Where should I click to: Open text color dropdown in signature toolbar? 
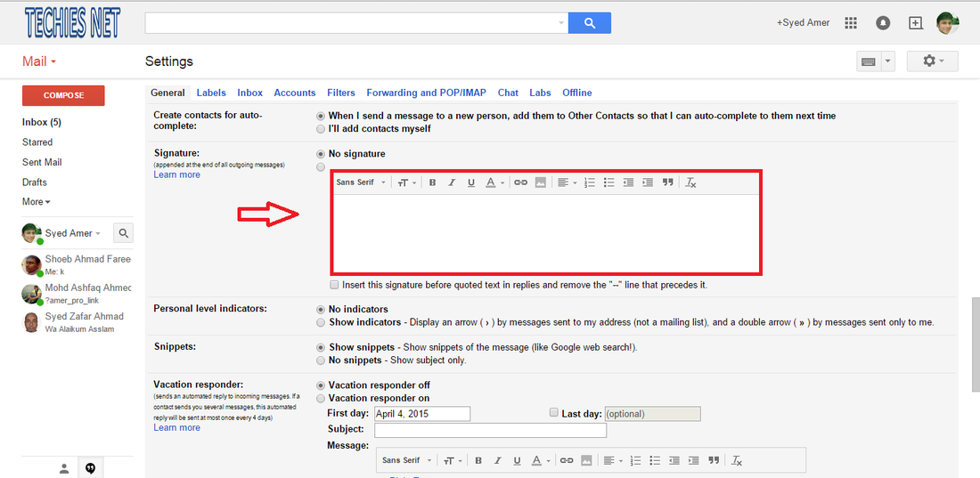tap(495, 182)
